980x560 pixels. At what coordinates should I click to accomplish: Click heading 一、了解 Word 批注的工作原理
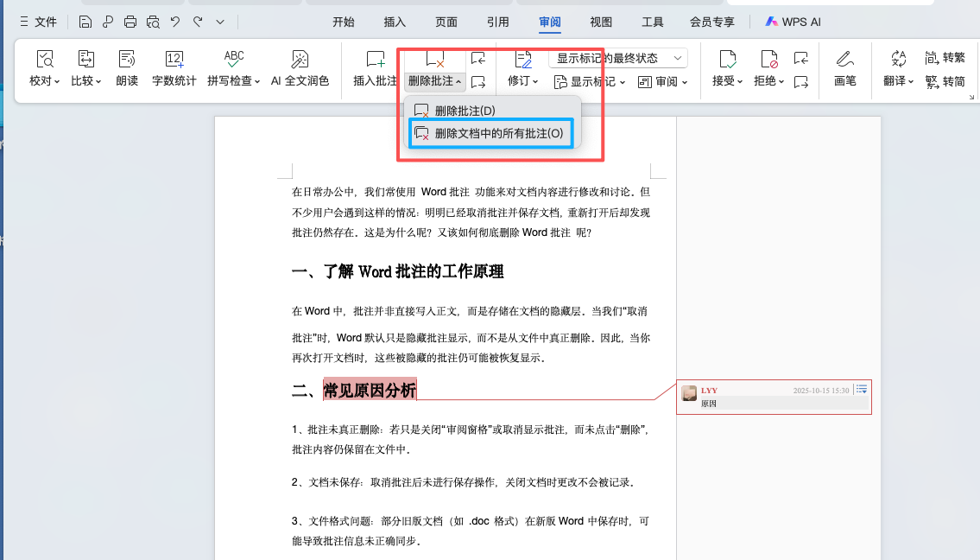click(x=397, y=271)
